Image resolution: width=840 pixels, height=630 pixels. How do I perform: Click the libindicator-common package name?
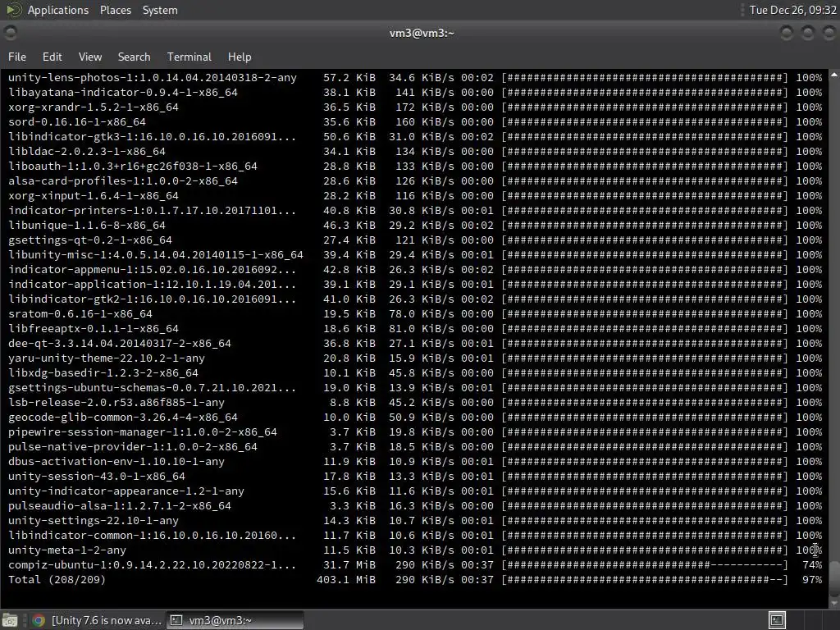(152, 535)
